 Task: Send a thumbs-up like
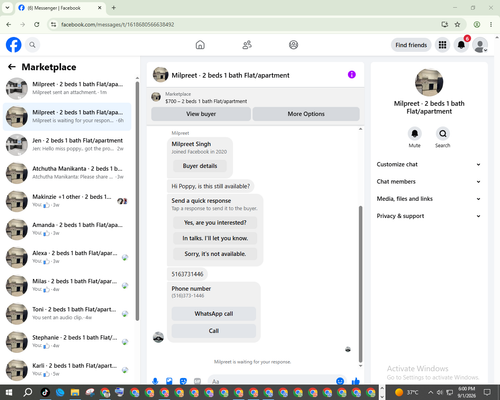(356, 381)
